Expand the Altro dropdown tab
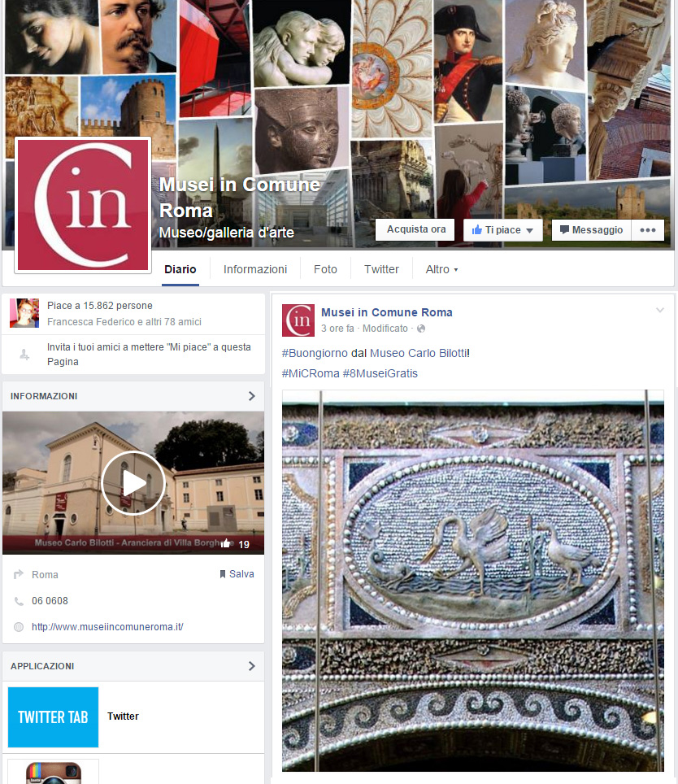This screenshot has width=678, height=784. pyautogui.click(x=441, y=269)
